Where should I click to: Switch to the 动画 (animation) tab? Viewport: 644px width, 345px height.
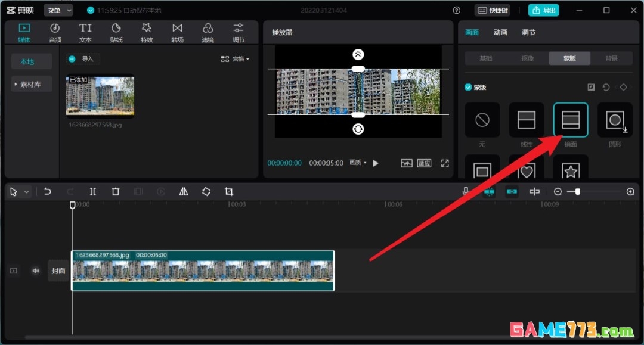point(500,32)
